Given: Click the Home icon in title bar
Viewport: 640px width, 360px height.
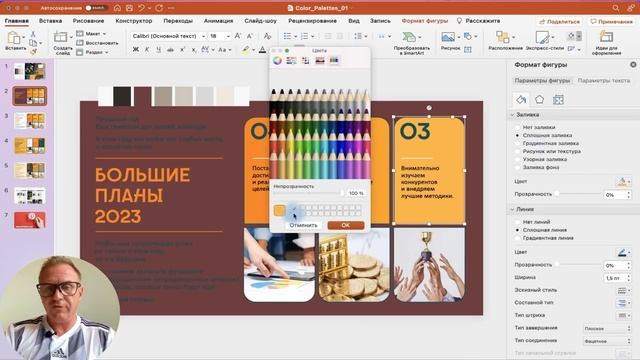Looking at the screenshot, I should click(x=117, y=8).
